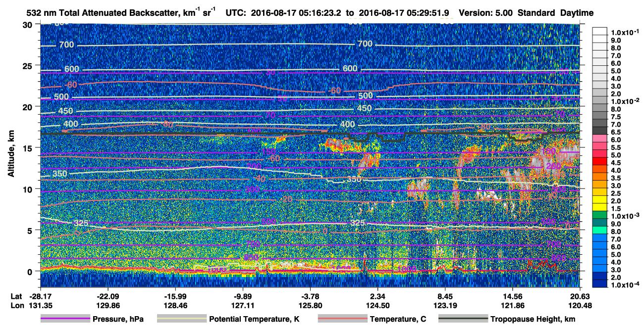Image resolution: width=644 pixels, height=330 pixels.
Task: Click longitude value '124.50'
Action: 378,305
